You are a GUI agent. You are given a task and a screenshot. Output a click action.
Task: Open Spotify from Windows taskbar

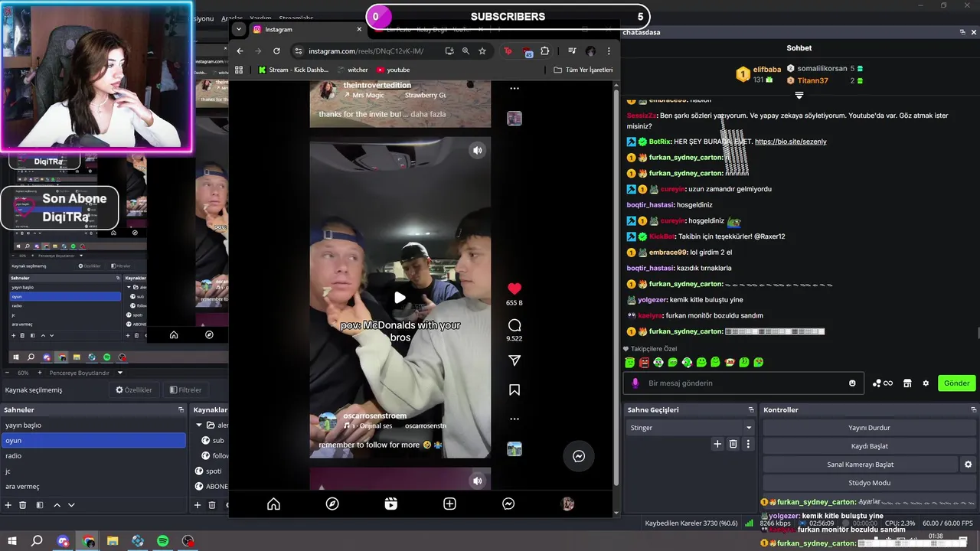click(163, 541)
